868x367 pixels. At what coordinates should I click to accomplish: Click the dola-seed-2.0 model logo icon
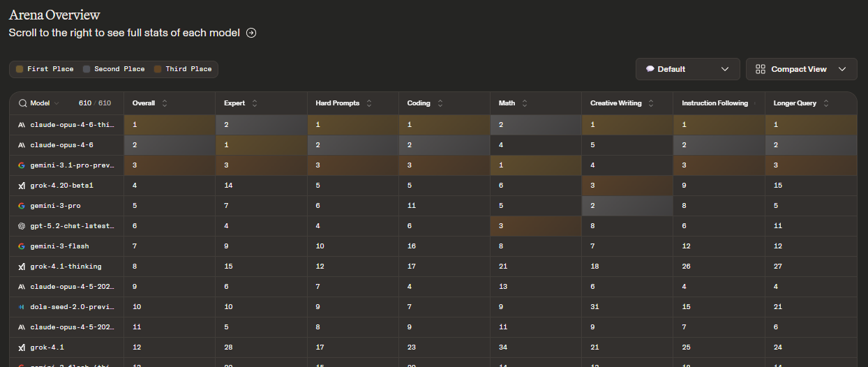pos(22,307)
